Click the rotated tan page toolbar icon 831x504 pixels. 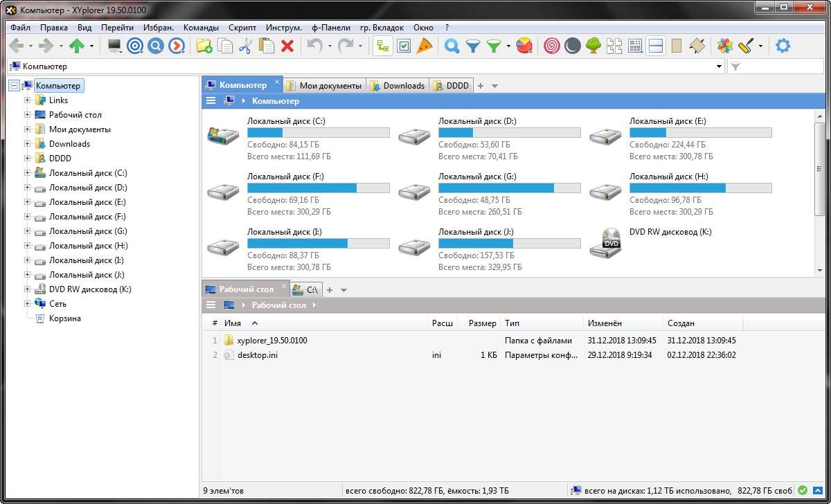tap(697, 46)
